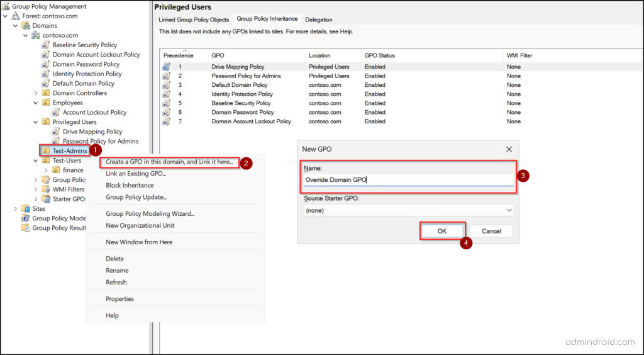This screenshot has height=355, width=644.
Task: Click the Domains node icon
Action: point(26,25)
